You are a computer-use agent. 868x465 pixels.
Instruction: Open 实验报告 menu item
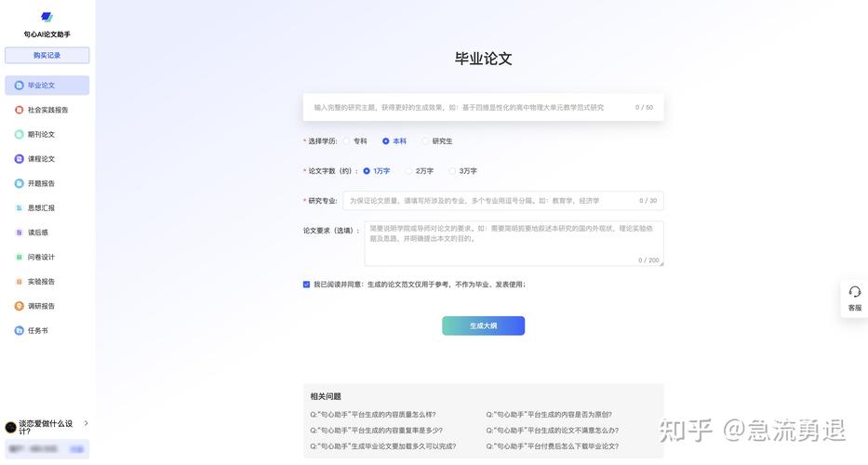pos(47,282)
